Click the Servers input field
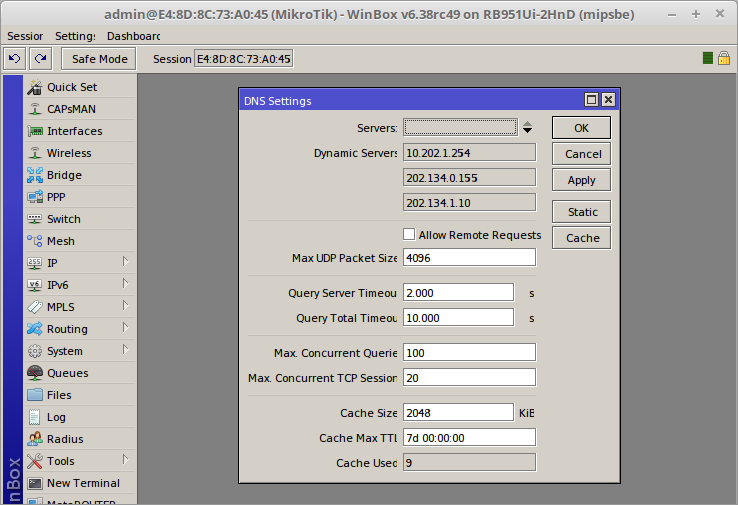Viewport: 738px width, 505px height. point(460,128)
